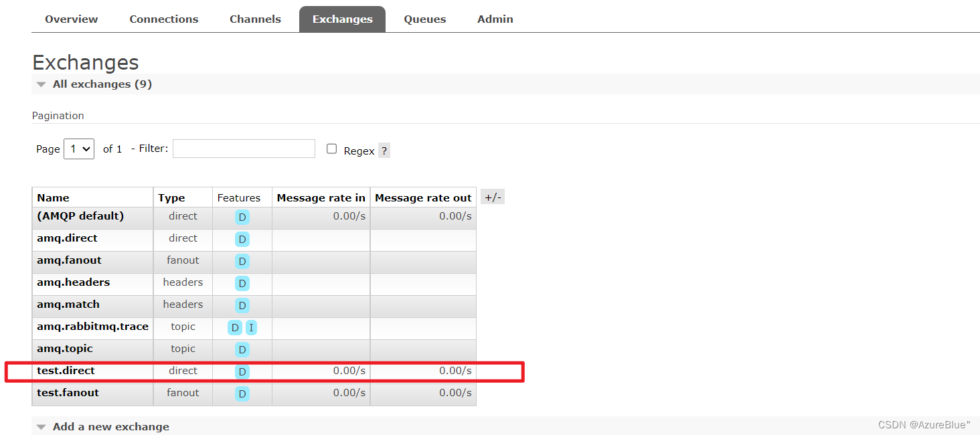Select the Exchanges tab

tap(342, 19)
